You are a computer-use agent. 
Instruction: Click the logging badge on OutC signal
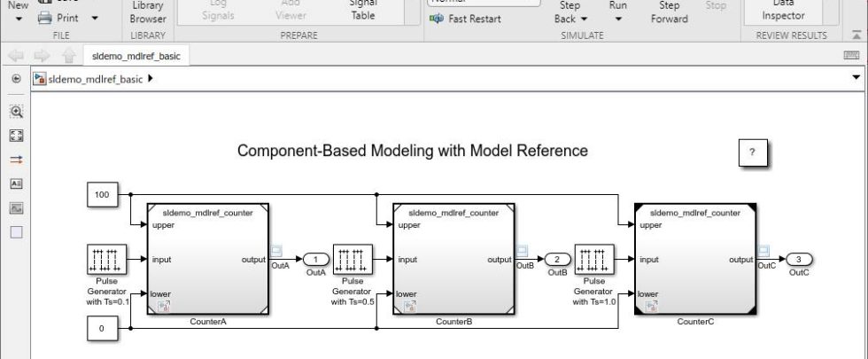point(763,250)
